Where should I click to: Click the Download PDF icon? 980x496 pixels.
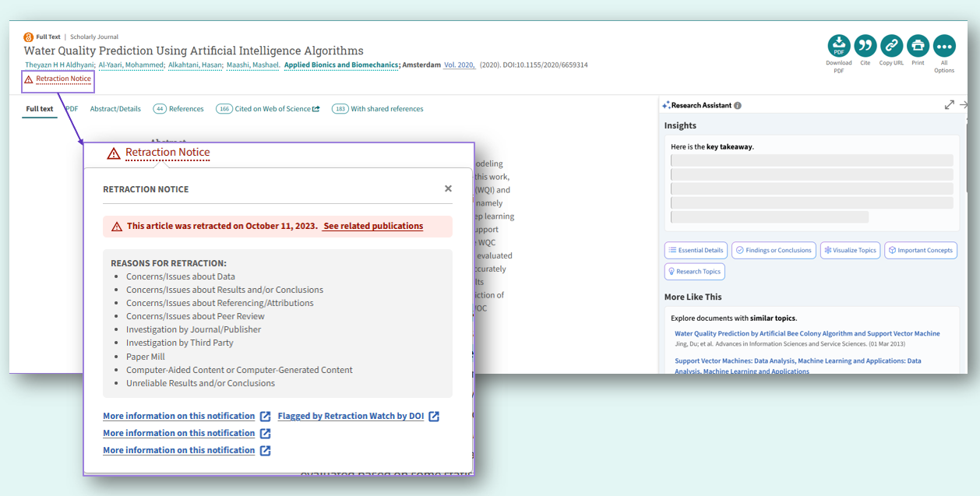(839, 46)
